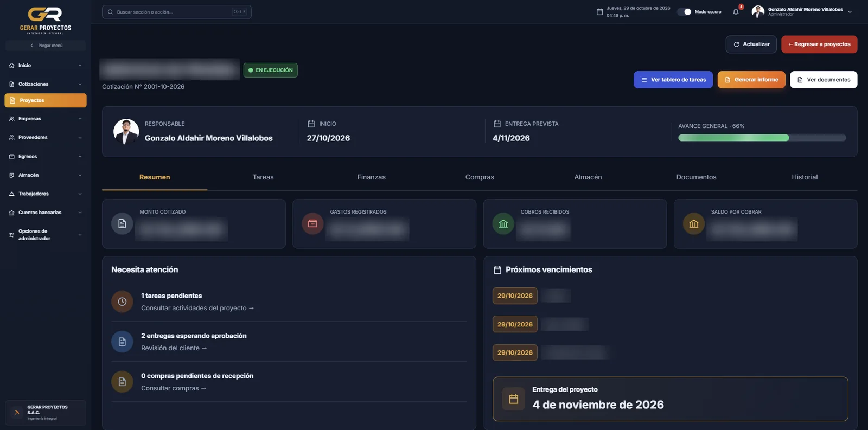Open the Historial tab
This screenshot has width=868, height=430.
805,177
